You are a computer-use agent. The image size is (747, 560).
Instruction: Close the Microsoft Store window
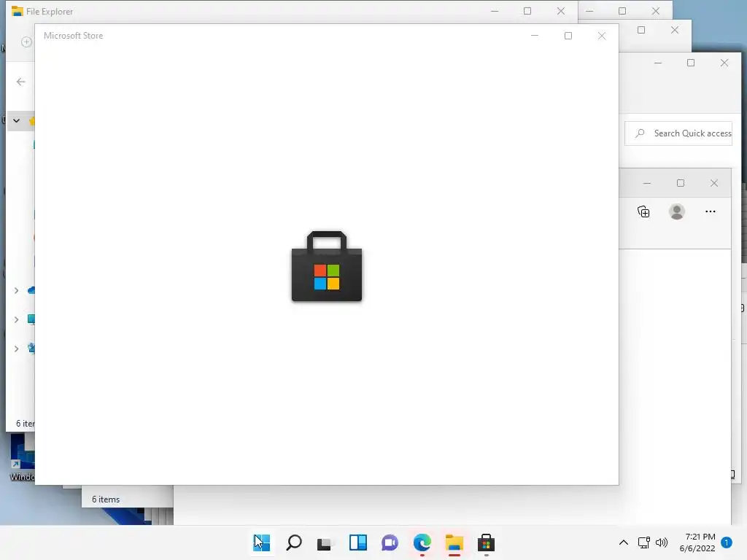tap(602, 36)
